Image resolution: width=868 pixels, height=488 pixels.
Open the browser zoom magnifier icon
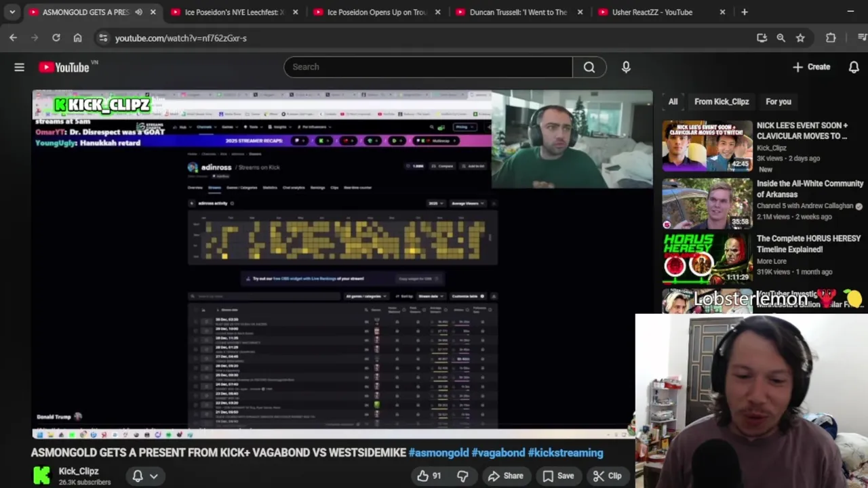[781, 38]
